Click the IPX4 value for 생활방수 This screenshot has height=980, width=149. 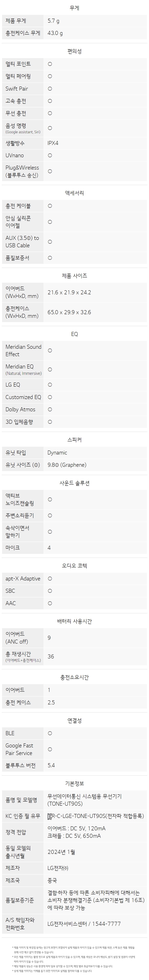coord(53,143)
